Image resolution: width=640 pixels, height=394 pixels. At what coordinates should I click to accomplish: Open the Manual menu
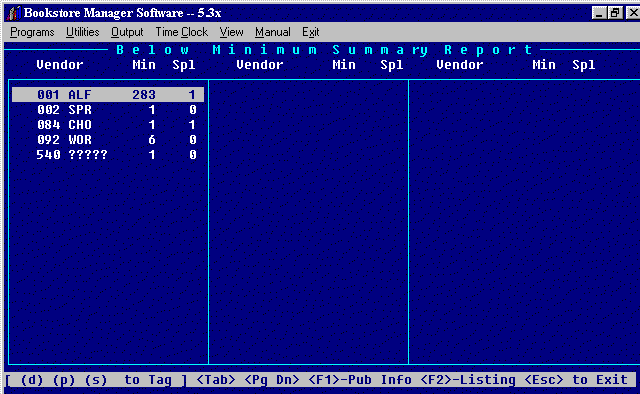click(273, 32)
